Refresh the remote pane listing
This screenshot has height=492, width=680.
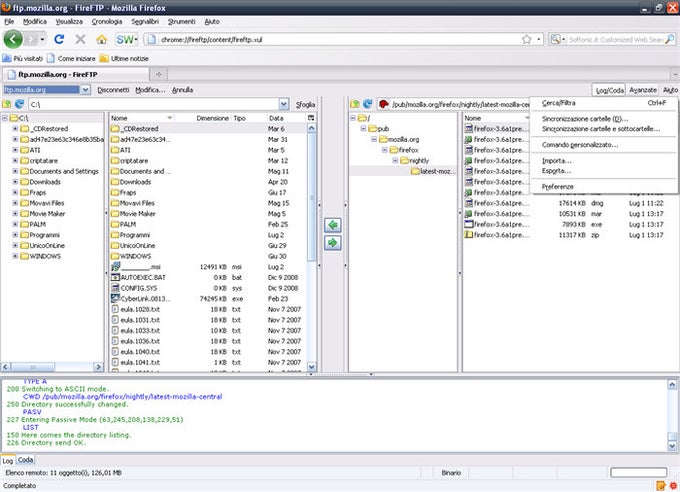click(x=368, y=104)
